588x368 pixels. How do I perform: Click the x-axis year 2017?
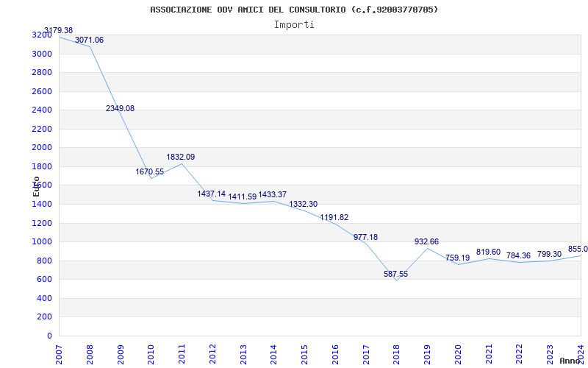366,354
